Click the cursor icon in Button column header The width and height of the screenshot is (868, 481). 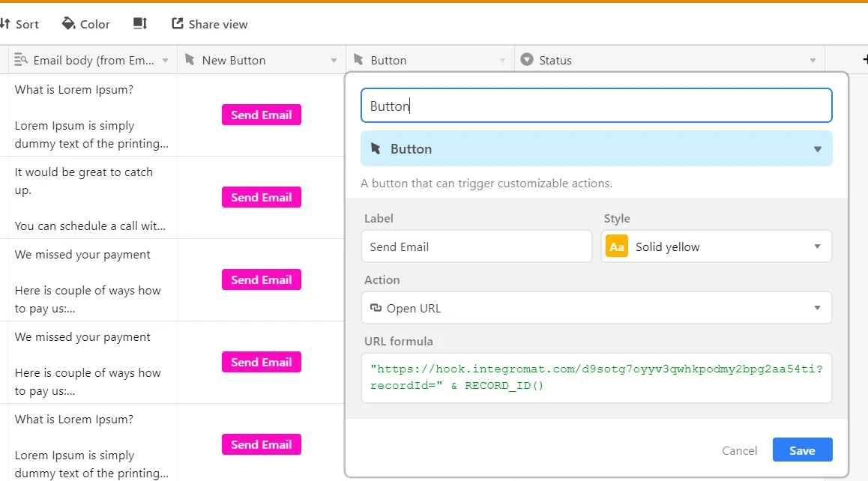(358, 59)
